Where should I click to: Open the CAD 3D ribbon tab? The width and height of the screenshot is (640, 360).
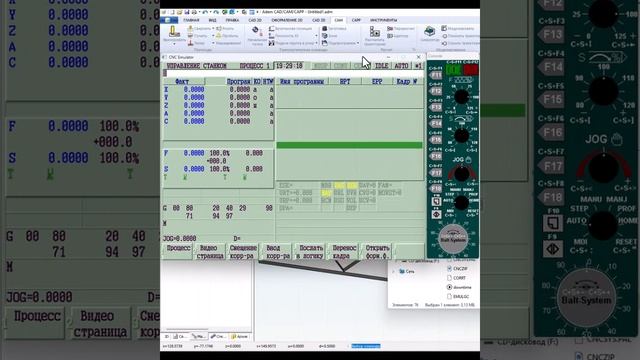point(318,20)
